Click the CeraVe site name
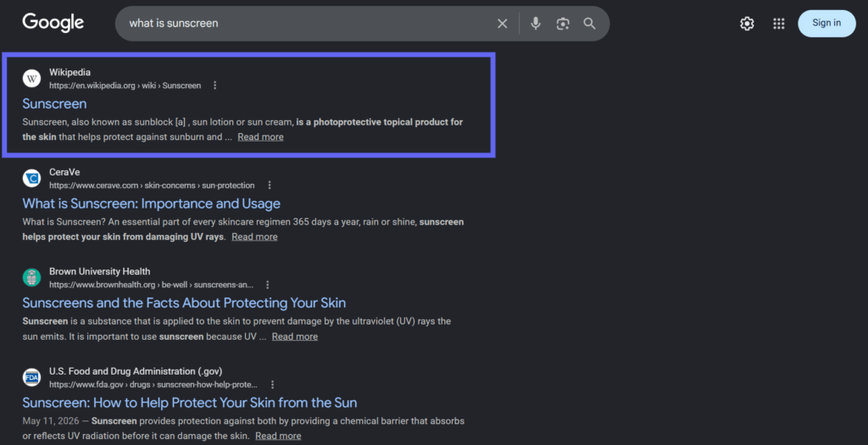This screenshot has height=445, width=868. point(64,171)
